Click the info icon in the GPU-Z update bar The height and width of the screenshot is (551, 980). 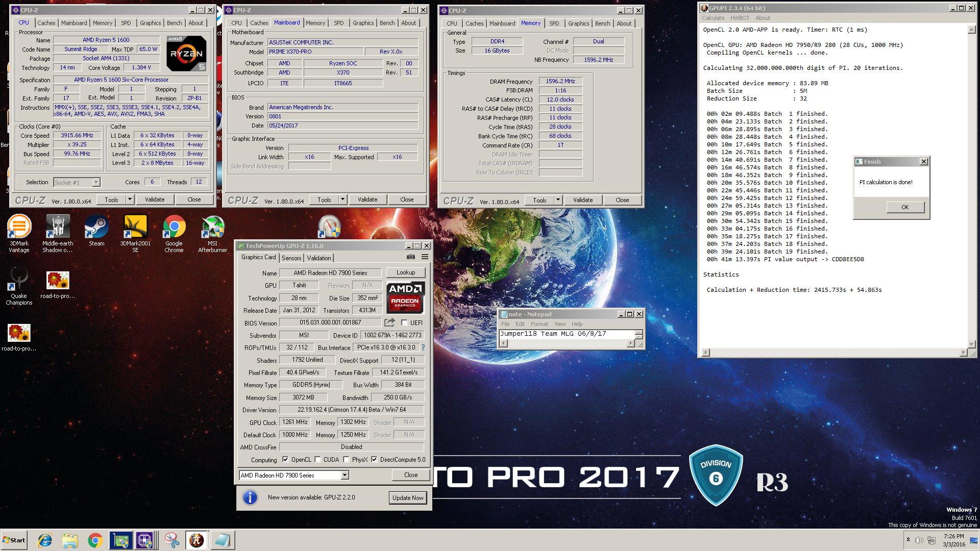[x=250, y=497]
